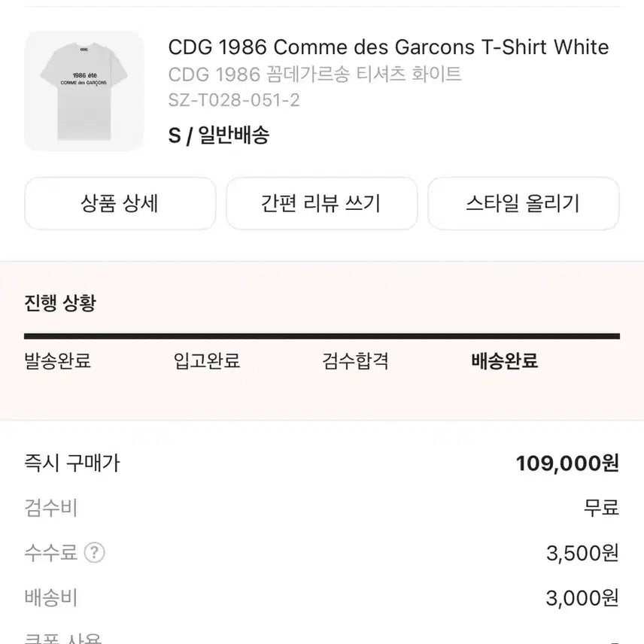Open 상품 상세 to view product details

120,203
